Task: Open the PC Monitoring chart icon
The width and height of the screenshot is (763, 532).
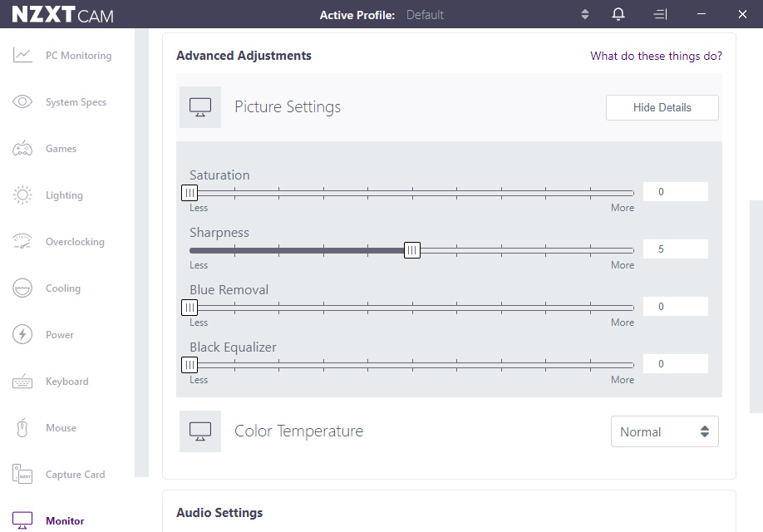Action: (x=22, y=56)
